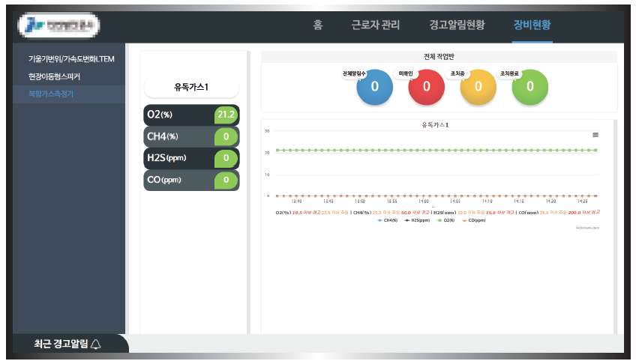Click the red 미확인 circle
This screenshot has width=636, height=364.
pos(426,86)
